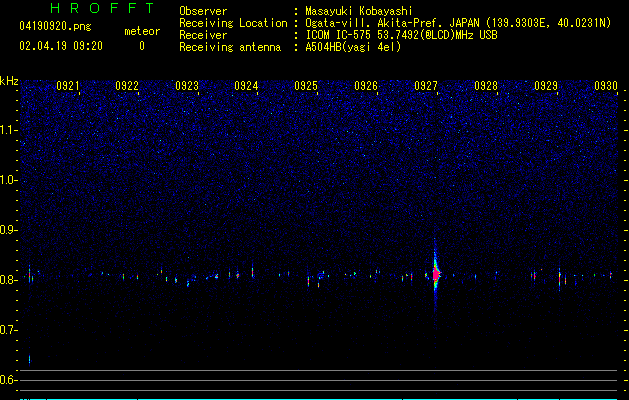Click the HROFFT title text
This screenshot has height=400, width=629.
[102, 8]
